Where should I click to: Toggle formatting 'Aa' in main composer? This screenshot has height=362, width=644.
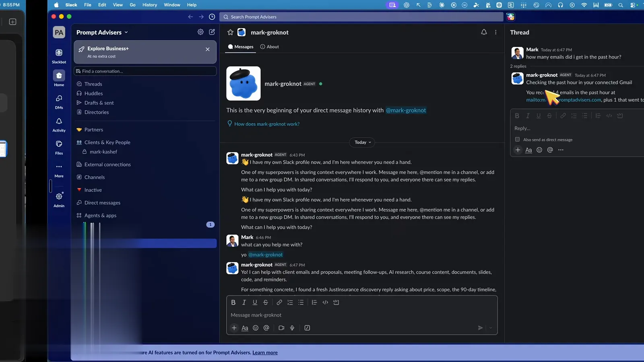coord(245,328)
